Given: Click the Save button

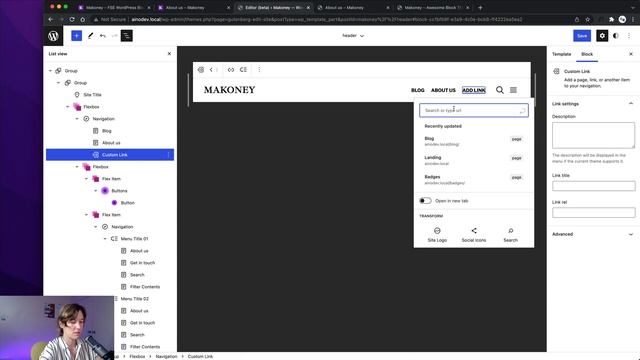Looking at the screenshot, I should tap(582, 36).
